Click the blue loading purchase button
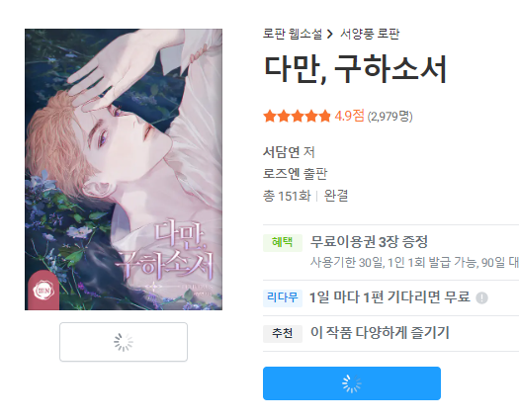Screen dimensions: 519x420 (352, 383)
